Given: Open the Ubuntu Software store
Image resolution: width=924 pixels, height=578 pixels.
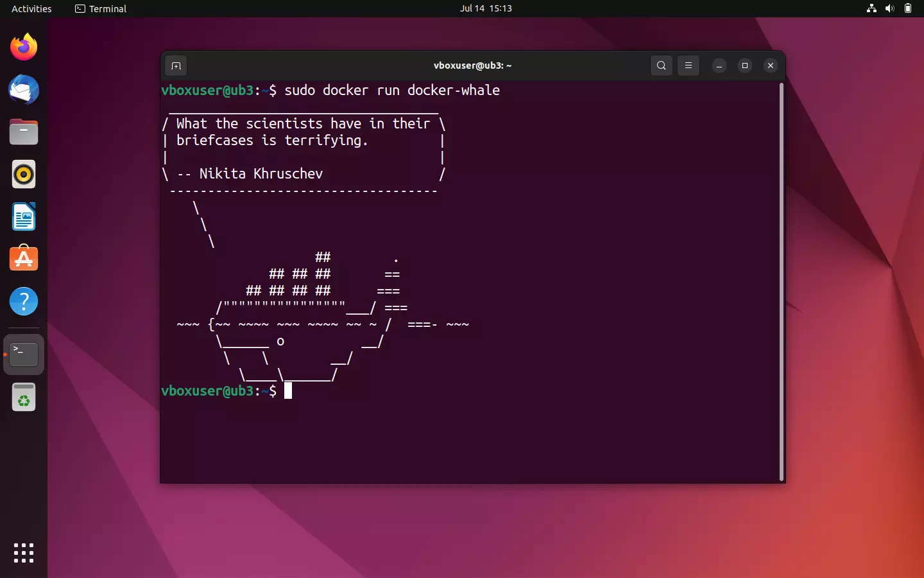Looking at the screenshot, I should click(23, 259).
